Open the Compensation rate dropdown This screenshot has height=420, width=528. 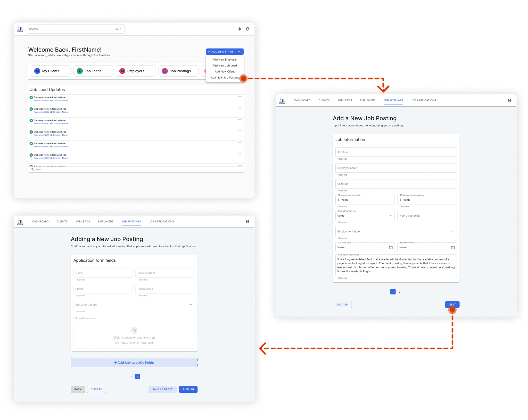391,216
